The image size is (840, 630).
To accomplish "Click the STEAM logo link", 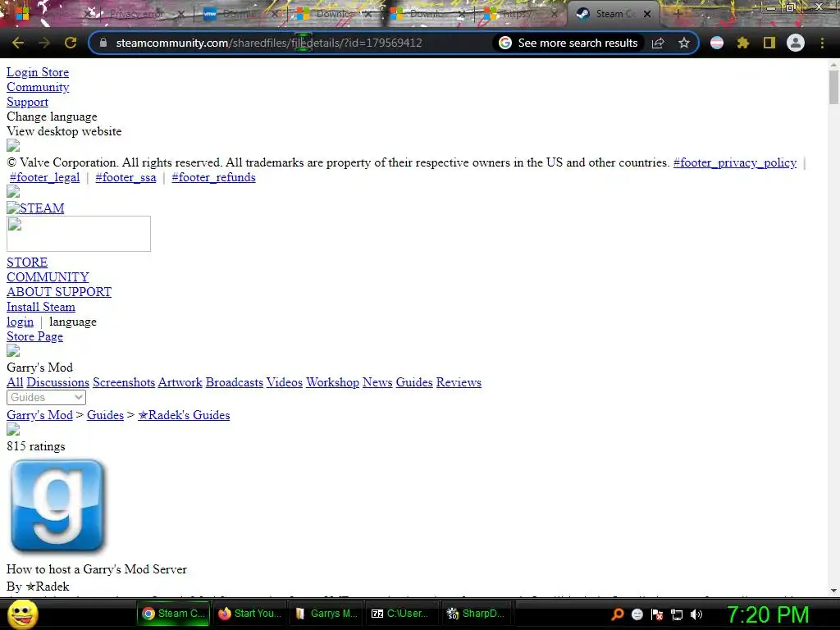I will [x=35, y=208].
